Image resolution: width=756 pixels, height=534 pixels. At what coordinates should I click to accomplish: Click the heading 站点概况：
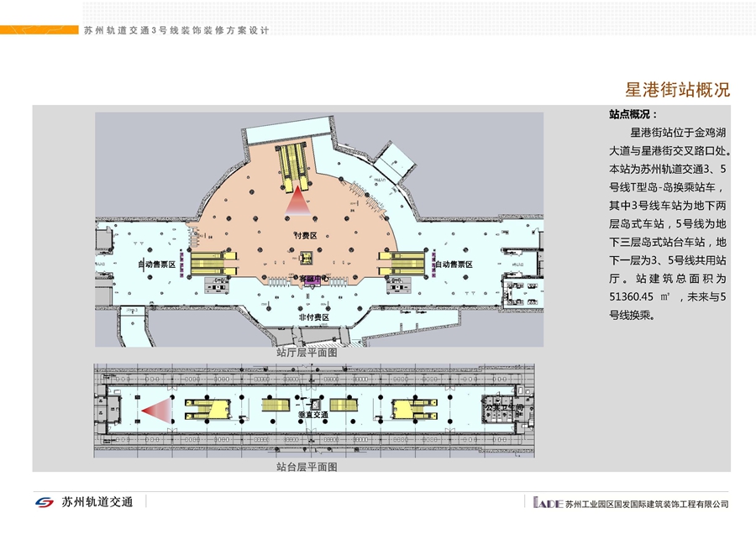633,114
